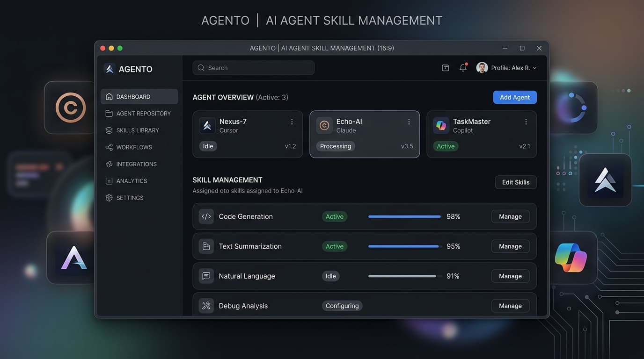Viewport: 644px width, 359px height.
Task: Click the Echo-AI Claude logo icon
Action: pos(324,125)
